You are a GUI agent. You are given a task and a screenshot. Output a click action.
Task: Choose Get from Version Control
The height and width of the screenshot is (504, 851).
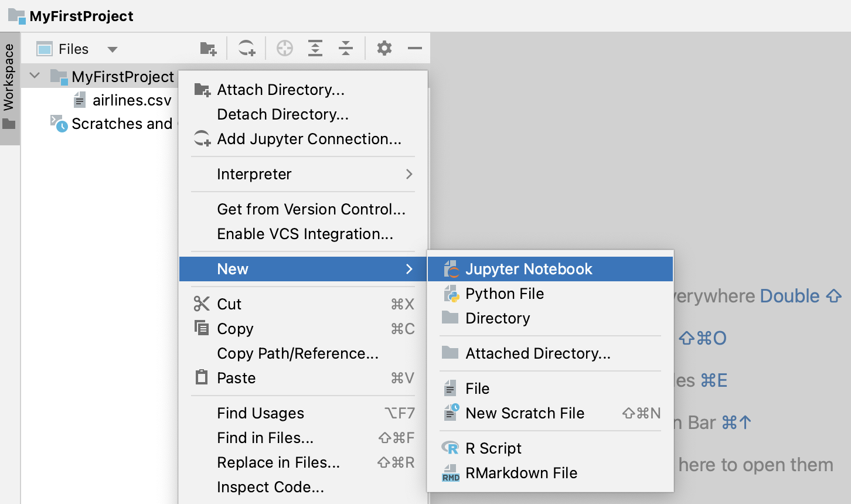coord(311,209)
